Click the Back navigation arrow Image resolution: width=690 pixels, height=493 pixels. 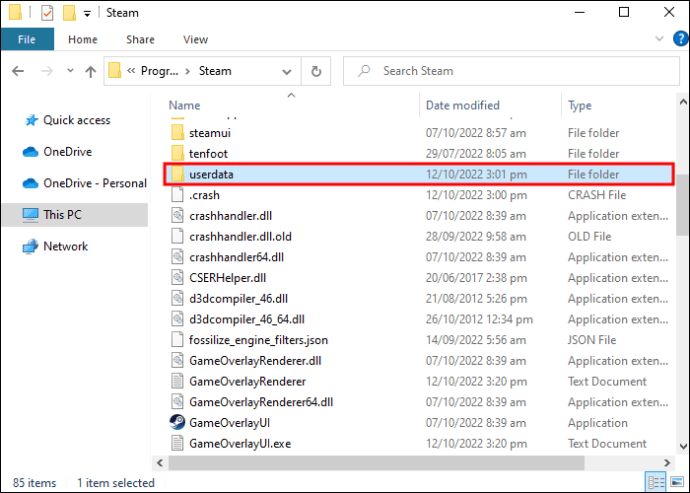18,71
